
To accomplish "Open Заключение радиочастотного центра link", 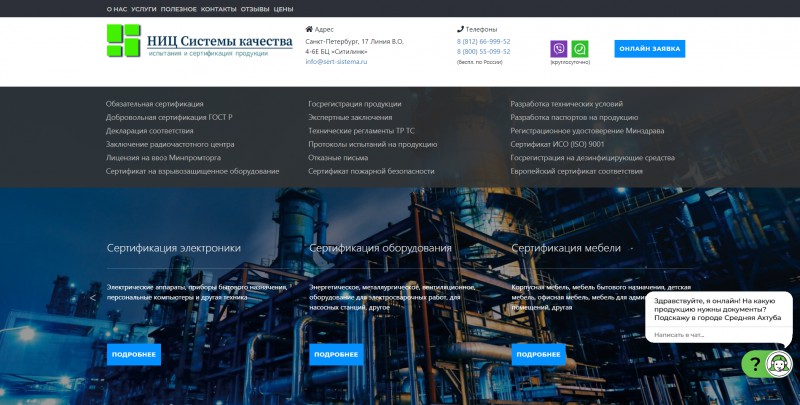I will click(170, 144).
